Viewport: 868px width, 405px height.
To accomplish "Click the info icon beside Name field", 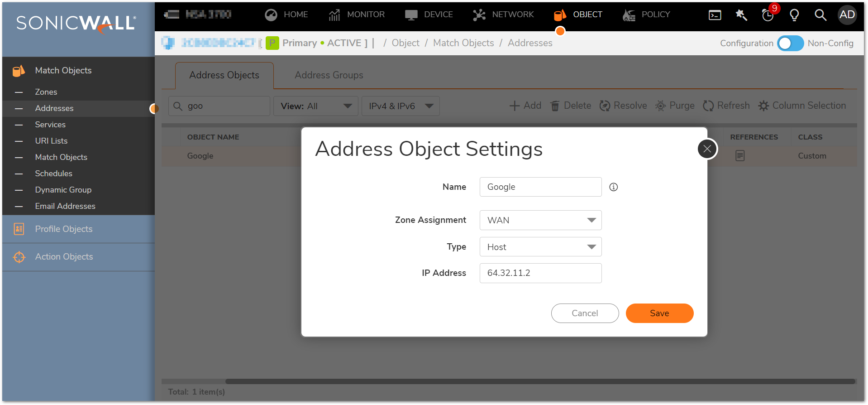I will (613, 187).
